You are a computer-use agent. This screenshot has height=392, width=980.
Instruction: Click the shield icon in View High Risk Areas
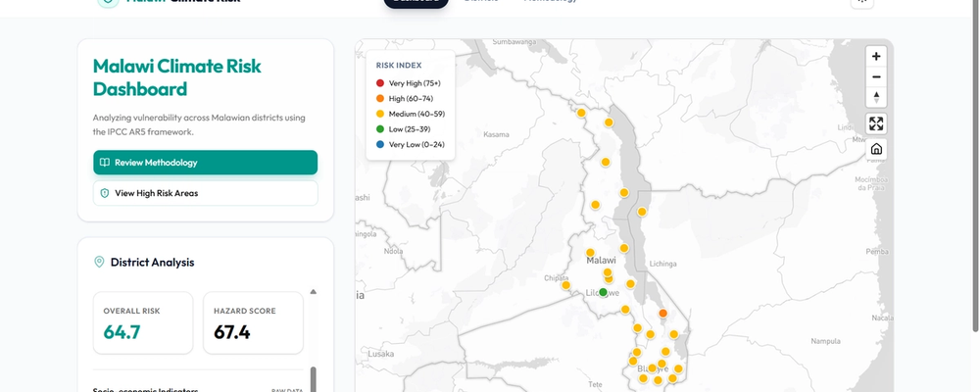pyautogui.click(x=105, y=193)
